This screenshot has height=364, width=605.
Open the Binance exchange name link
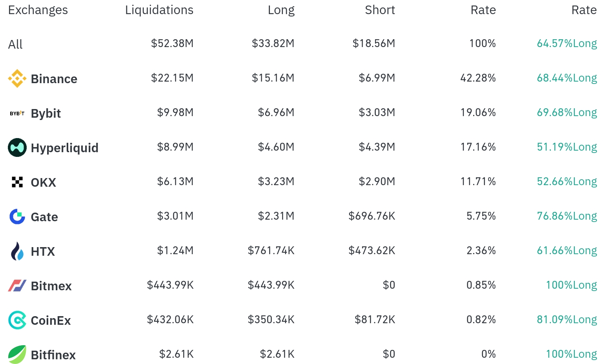(x=54, y=79)
